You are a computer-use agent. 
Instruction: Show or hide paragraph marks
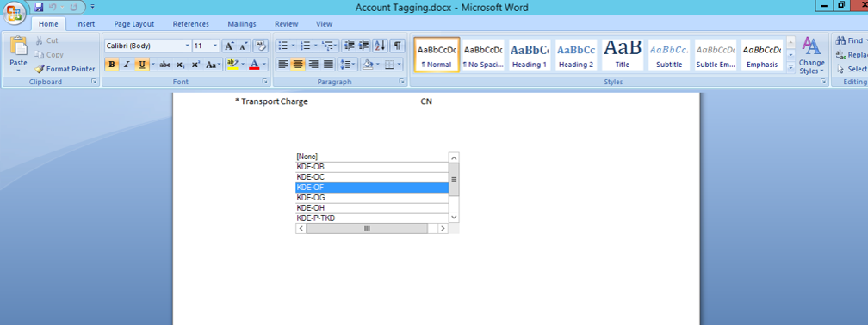click(397, 46)
